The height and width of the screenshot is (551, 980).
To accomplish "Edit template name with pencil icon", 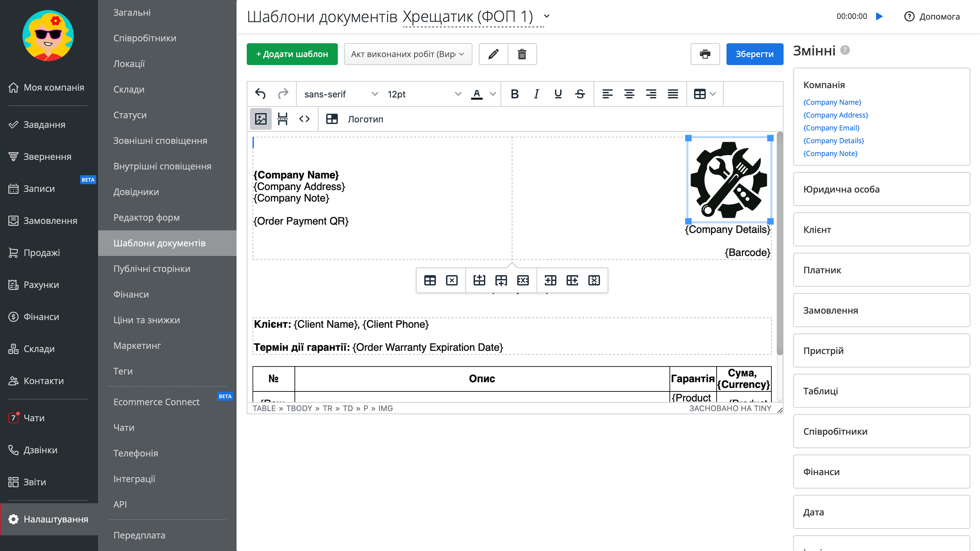I will (x=493, y=54).
